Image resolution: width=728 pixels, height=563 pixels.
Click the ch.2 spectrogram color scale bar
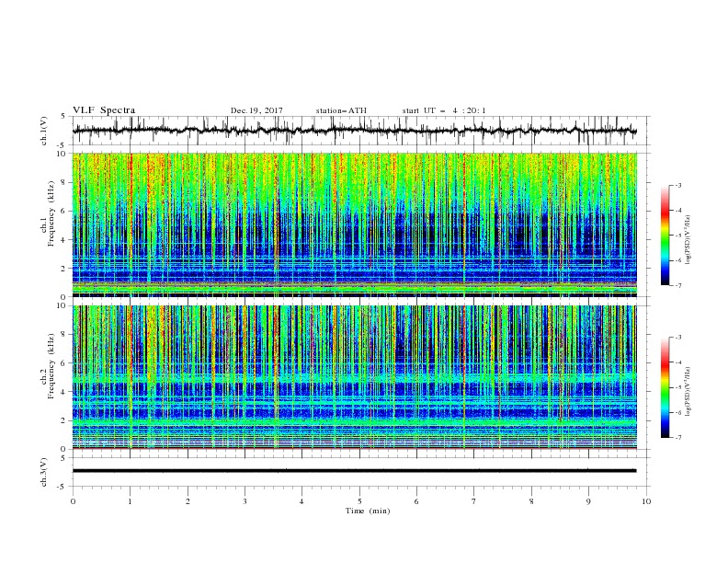pos(665,387)
